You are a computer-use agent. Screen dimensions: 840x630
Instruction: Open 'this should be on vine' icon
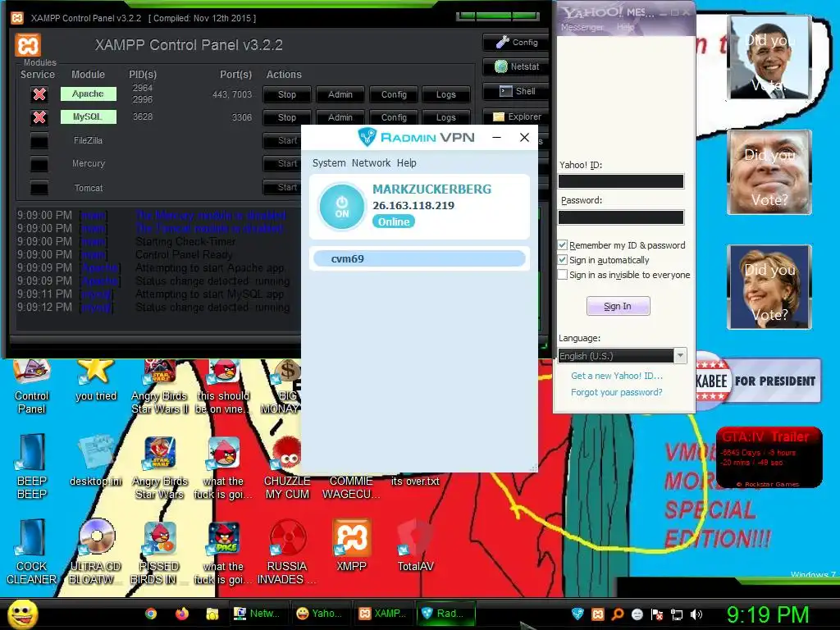(223, 387)
